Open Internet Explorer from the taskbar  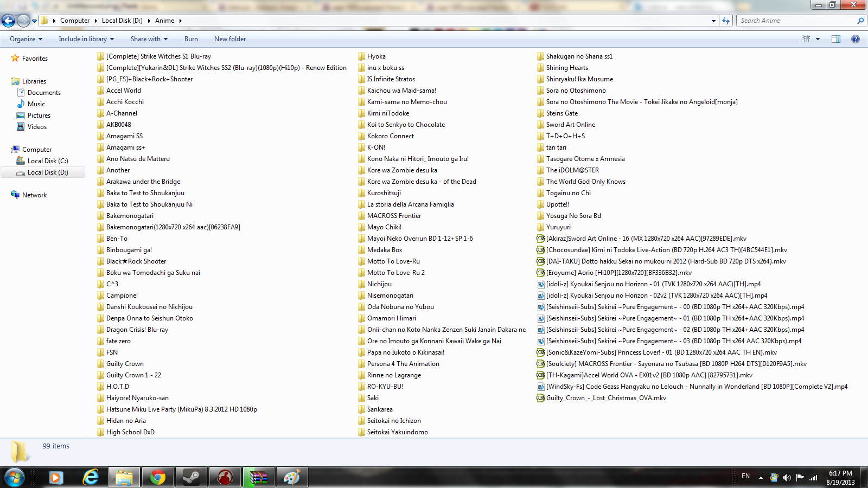(91, 478)
